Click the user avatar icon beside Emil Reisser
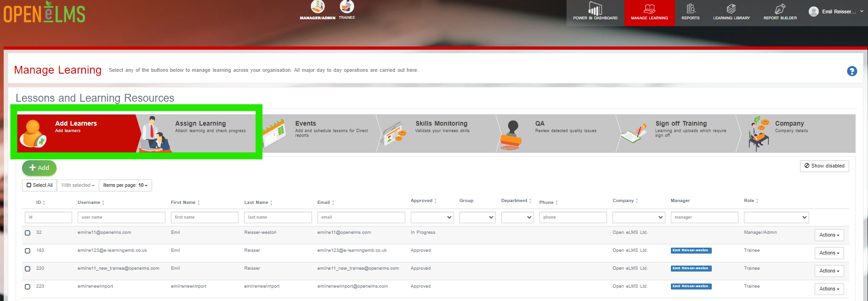This screenshot has width=868, height=301. (814, 12)
